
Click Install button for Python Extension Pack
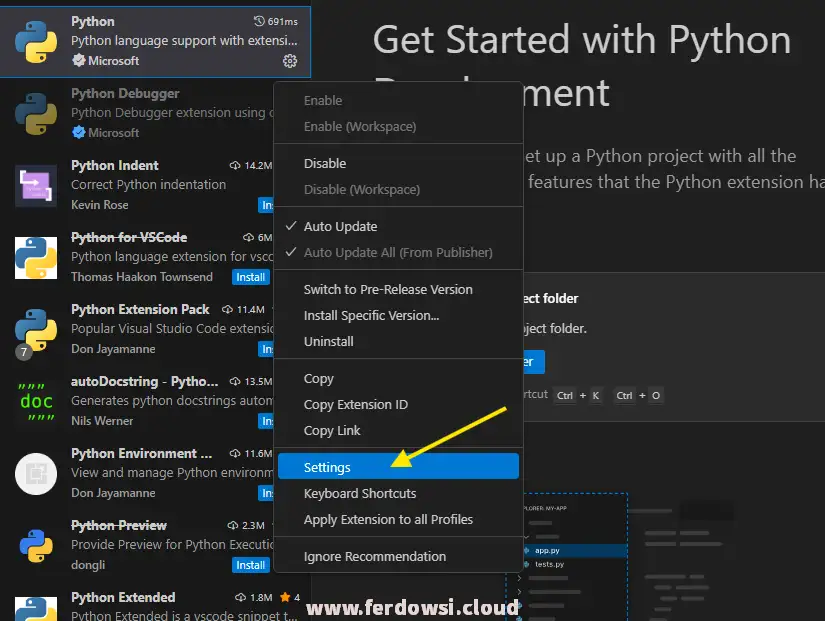[266, 349]
